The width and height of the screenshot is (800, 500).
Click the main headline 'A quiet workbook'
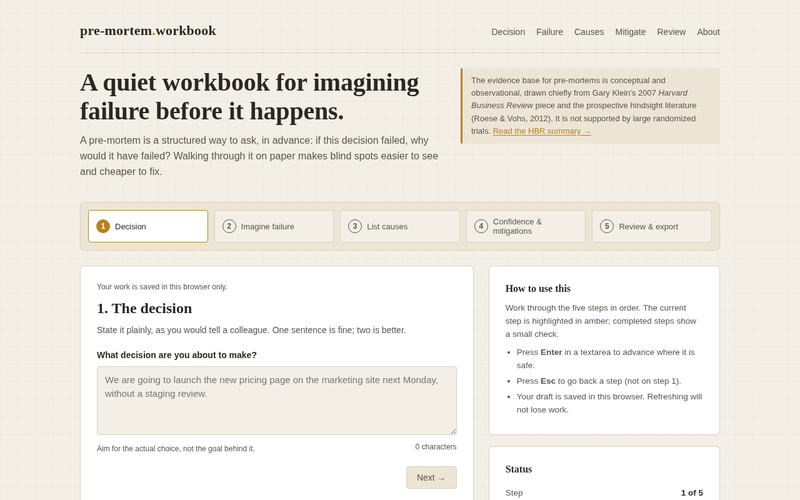coord(249,97)
